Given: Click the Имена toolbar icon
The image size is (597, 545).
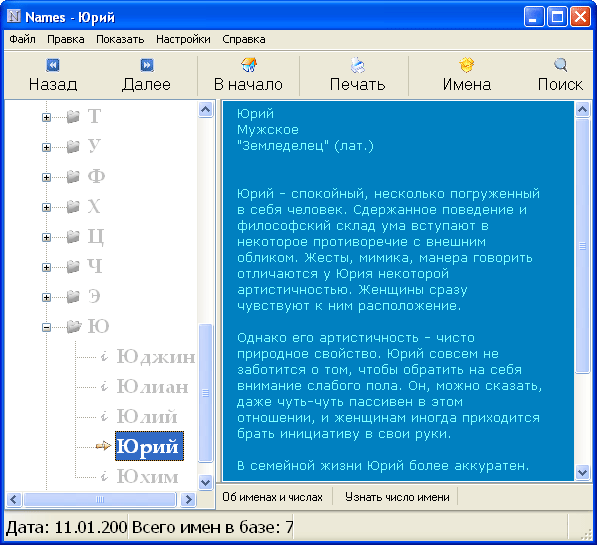Looking at the screenshot, I should tap(466, 65).
